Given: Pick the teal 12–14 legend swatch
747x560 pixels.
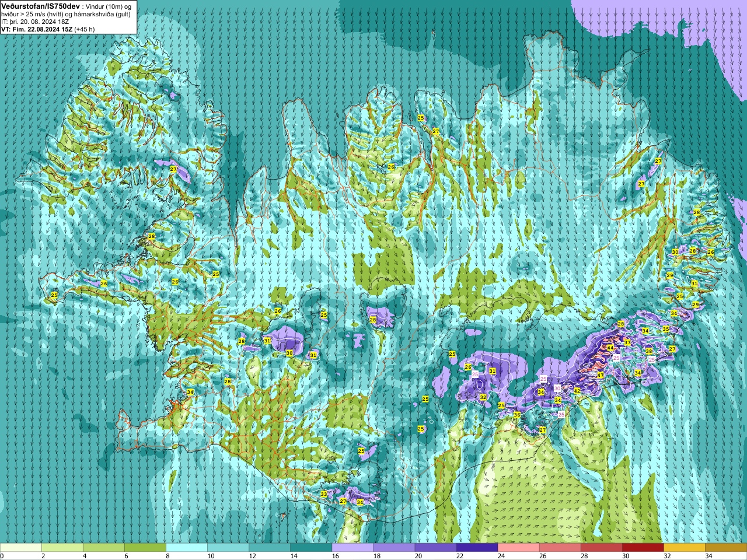Looking at the screenshot, I should tap(270, 548).
